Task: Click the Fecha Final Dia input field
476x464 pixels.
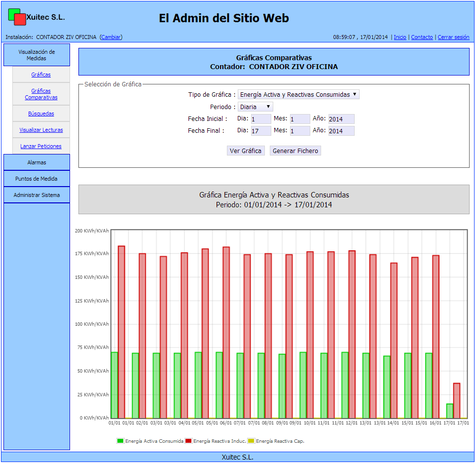Action: 260,131
